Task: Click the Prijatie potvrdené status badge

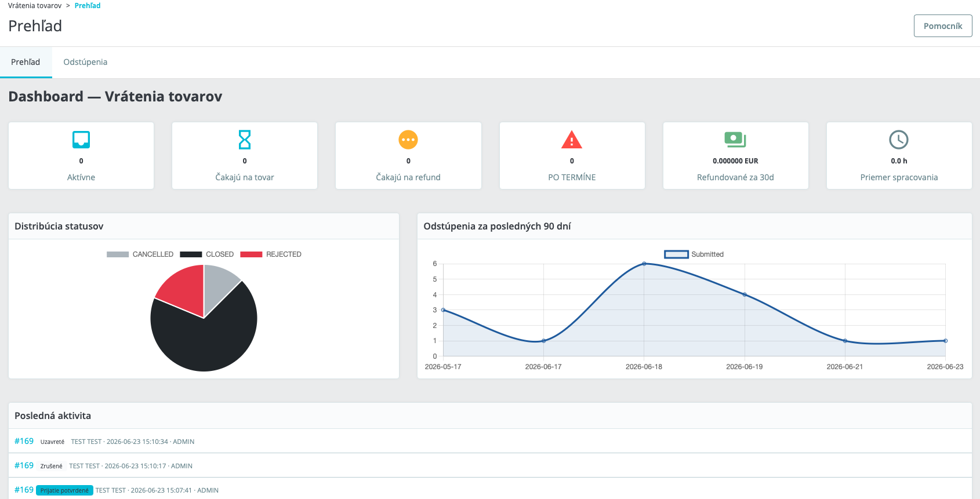Action: coord(64,490)
